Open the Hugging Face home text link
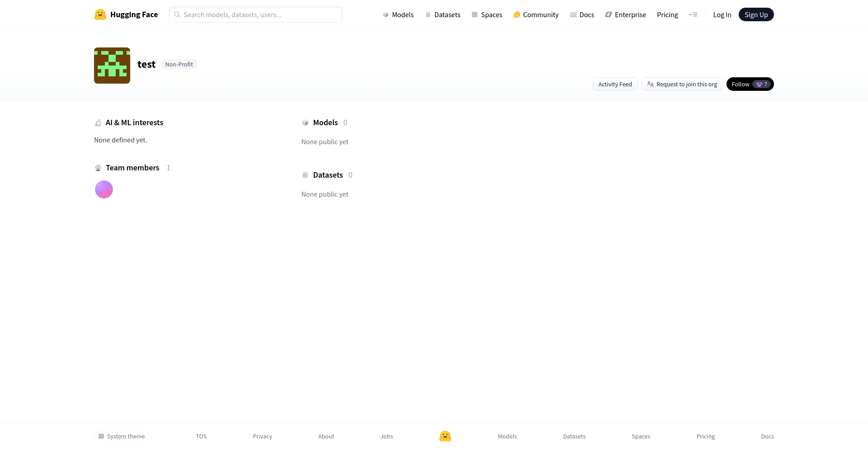This screenshot has width=868, height=452. coord(134,14)
